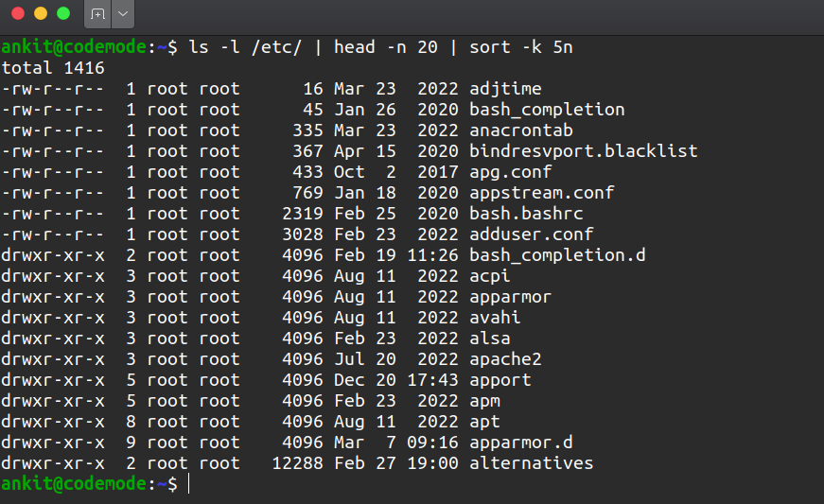The height and width of the screenshot is (504, 824).
Task: Click the file size 433
Action: pyautogui.click(x=308, y=172)
